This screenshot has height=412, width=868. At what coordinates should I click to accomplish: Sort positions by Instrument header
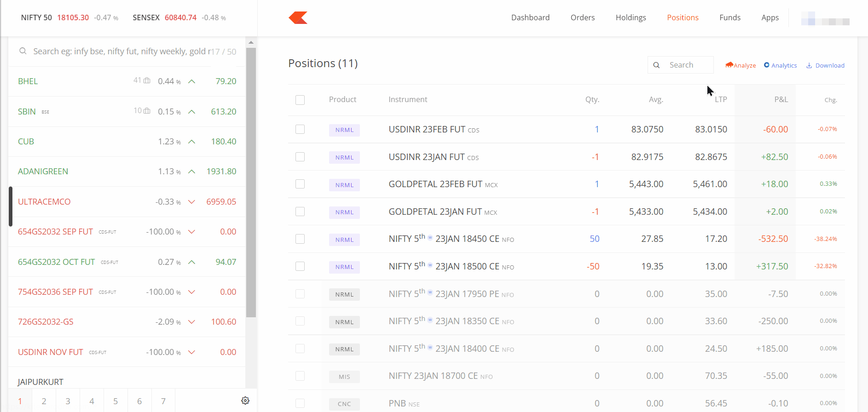coord(408,99)
